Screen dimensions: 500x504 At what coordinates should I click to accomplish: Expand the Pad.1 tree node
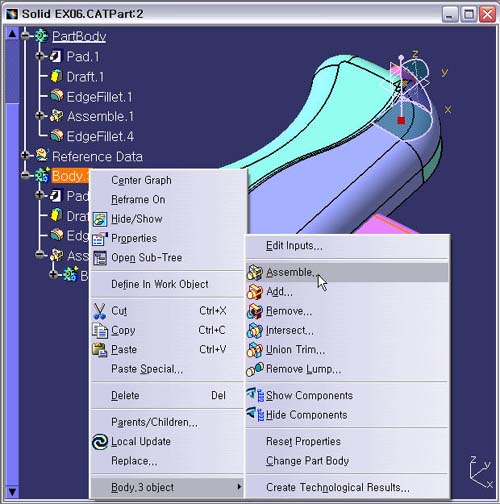coord(39,56)
